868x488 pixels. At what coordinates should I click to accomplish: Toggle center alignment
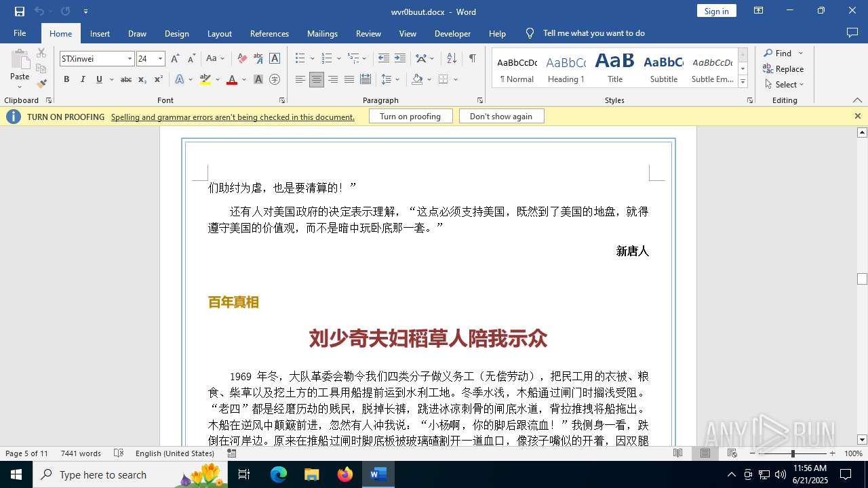coord(316,79)
